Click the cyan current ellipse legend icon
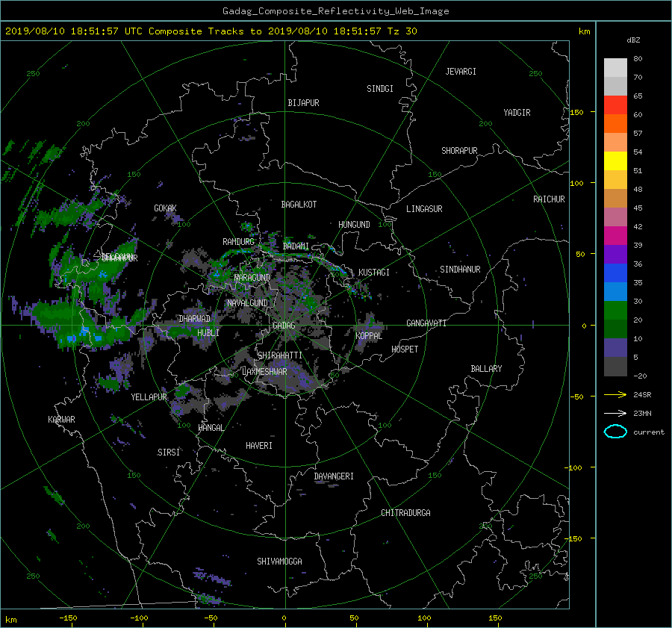This screenshot has width=672, height=628. tap(615, 432)
